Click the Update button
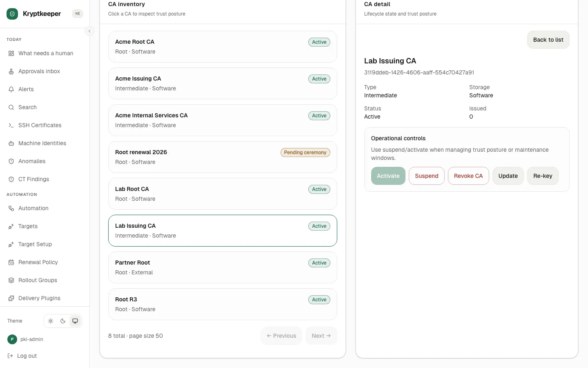This screenshot has height=368, width=588. (x=508, y=176)
